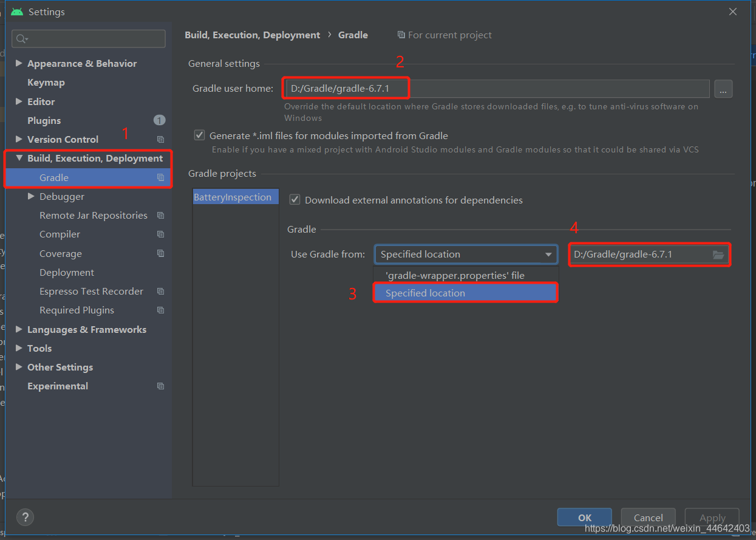The width and height of the screenshot is (756, 540).
Task: Expand the Debugger subsection
Action: (x=32, y=196)
